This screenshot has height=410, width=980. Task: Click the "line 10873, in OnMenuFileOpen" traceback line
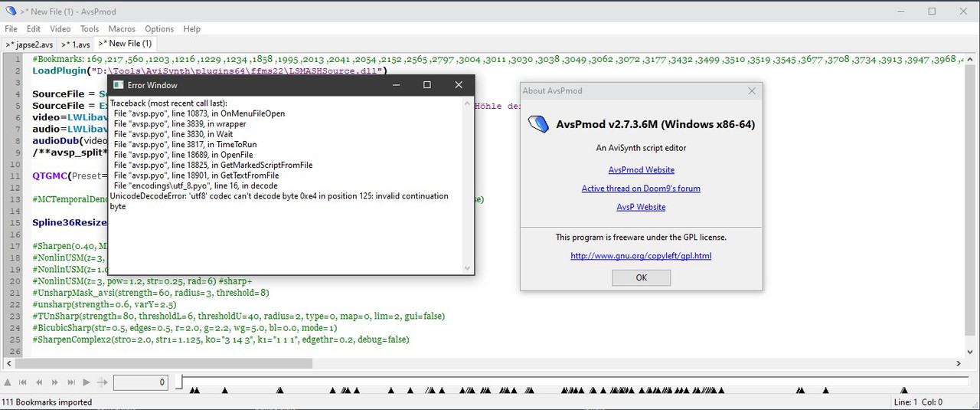199,113
